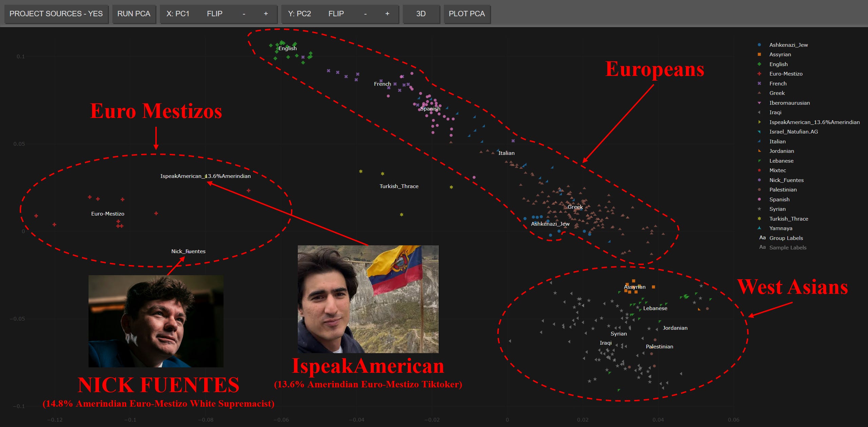Select the X: PC1 axis label
Screen dimensions: 868x427
pos(178,14)
